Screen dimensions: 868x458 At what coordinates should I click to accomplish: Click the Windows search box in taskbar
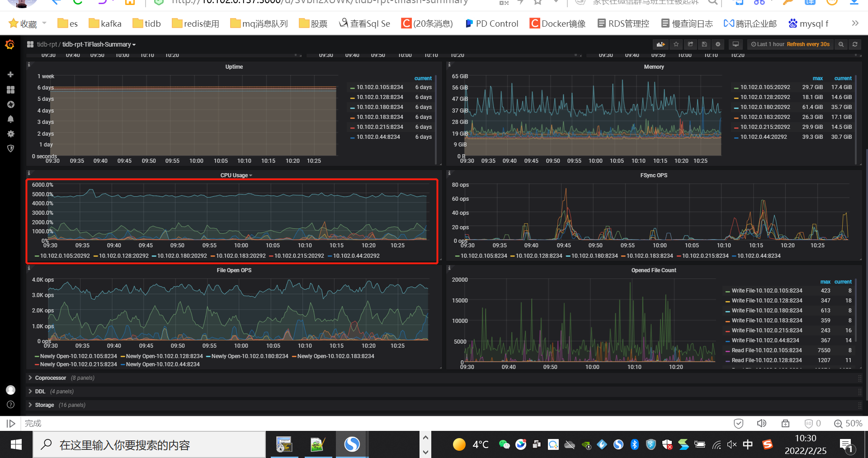click(x=149, y=445)
